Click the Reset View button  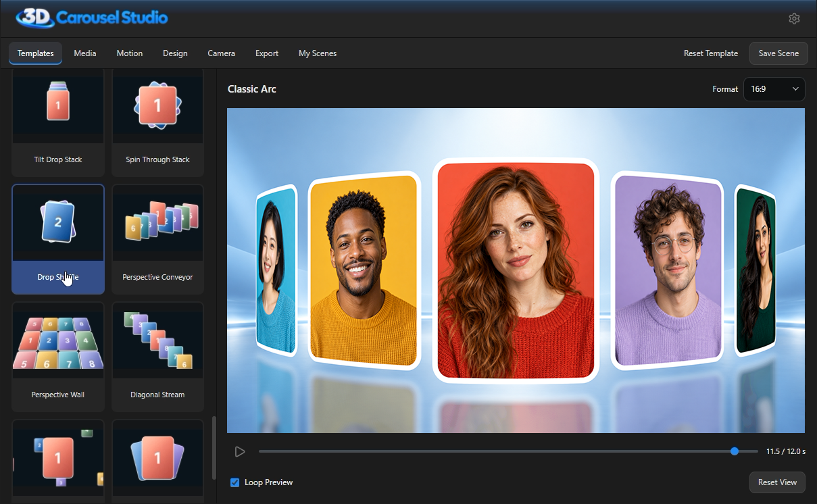[777, 482]
